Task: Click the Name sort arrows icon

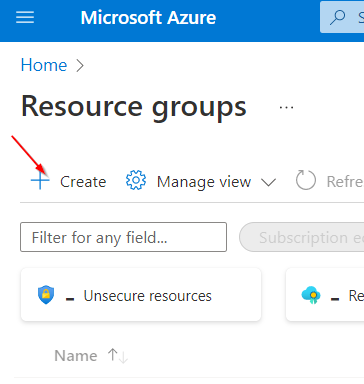Action: 118,356
